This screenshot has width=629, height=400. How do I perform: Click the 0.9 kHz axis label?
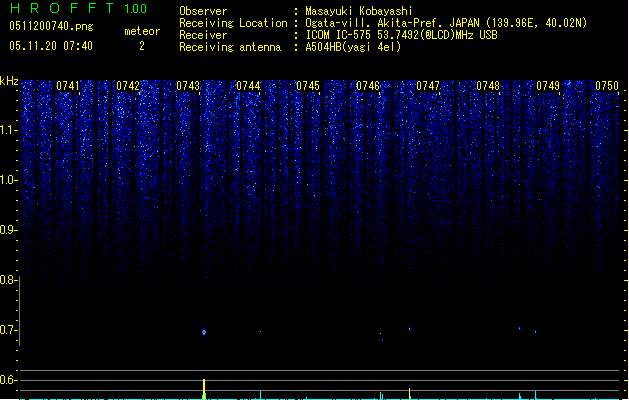(x=8, y=230)
